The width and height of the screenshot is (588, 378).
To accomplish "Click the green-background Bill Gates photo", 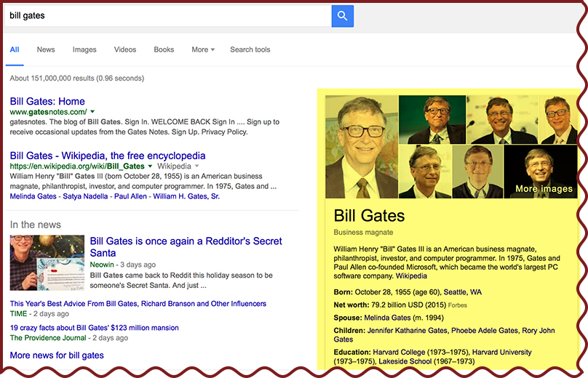I will [432, 119].
